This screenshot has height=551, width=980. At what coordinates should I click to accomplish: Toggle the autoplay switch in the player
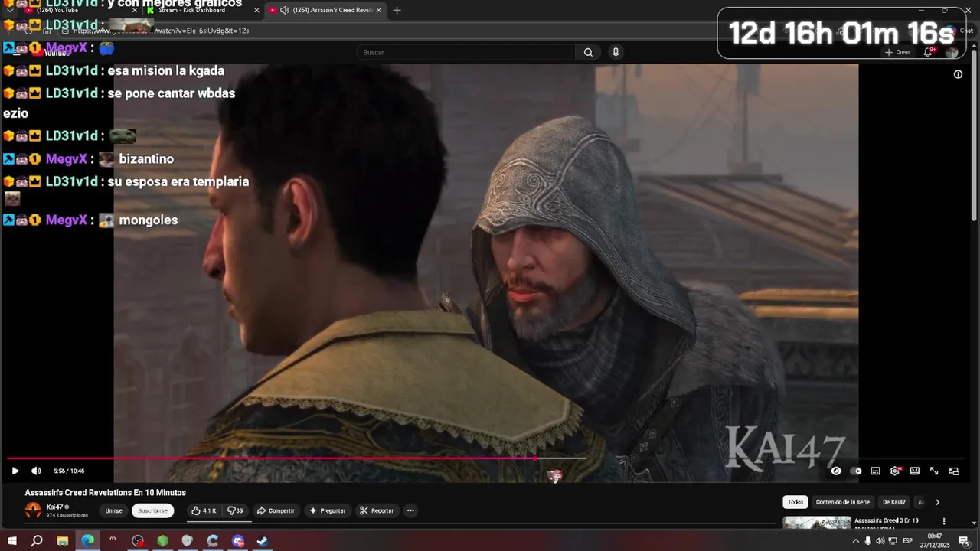click(856, 471)
